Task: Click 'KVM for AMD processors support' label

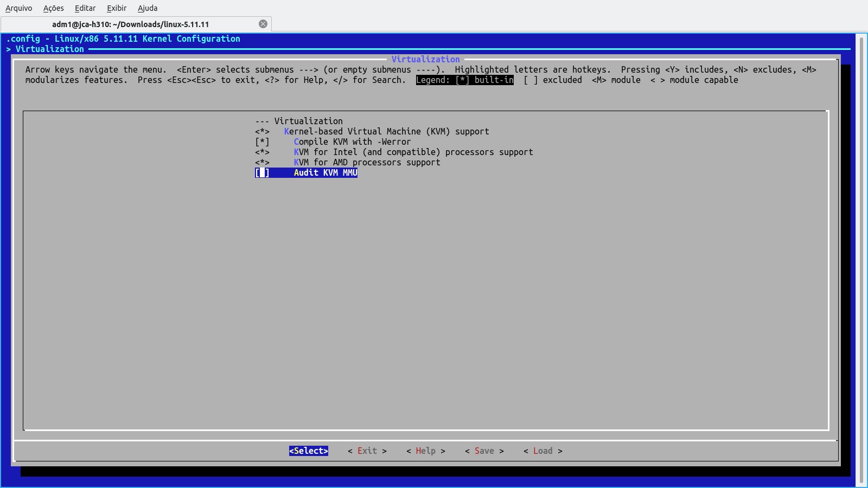Action: [x=367, y=162]
